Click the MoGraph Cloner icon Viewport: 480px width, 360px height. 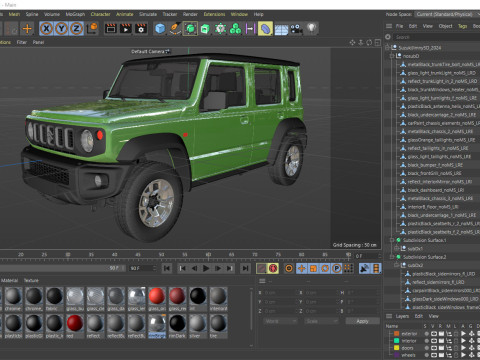[220, 29]
